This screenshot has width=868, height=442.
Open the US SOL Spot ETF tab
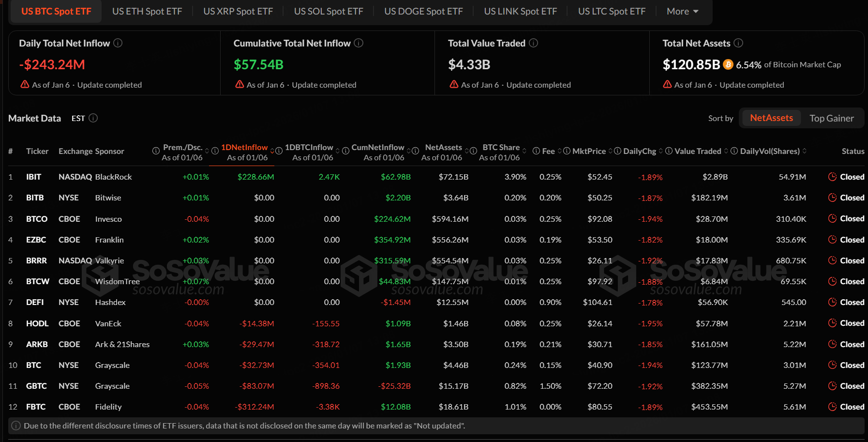point(329,11)
